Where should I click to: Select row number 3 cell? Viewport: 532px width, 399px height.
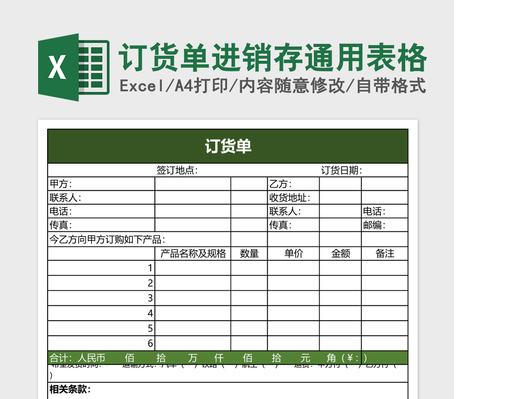click(x=101, y=298)
